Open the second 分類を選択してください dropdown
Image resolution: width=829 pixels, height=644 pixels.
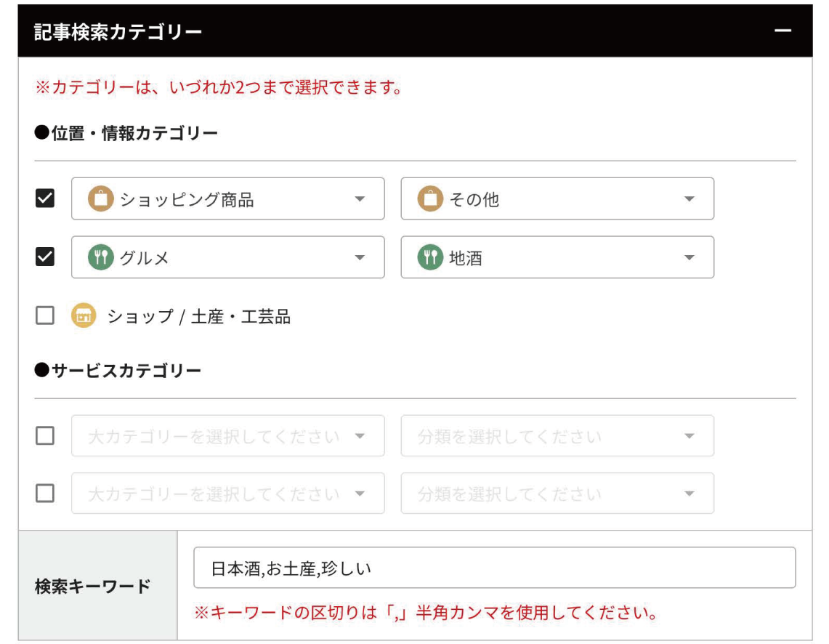(x=557, y=494)
